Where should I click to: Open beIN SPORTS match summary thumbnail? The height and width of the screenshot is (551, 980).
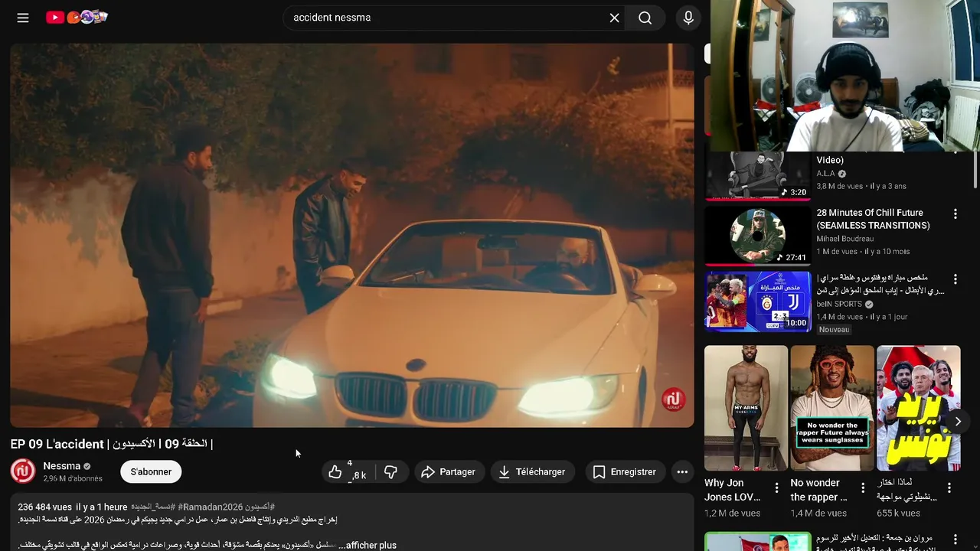click(x=757, y=302)
